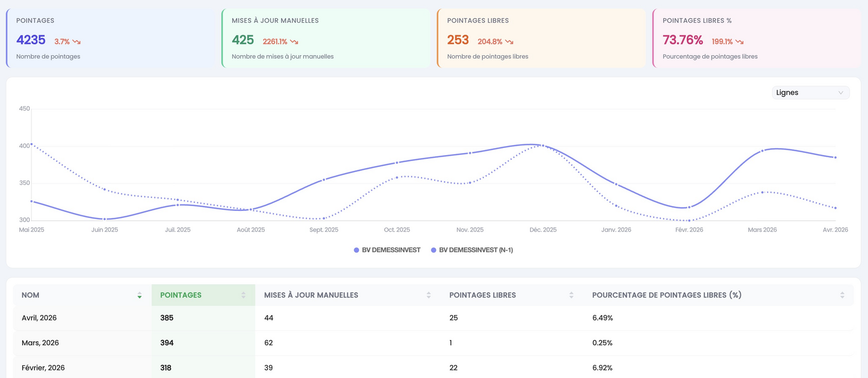The height and width of the screenshot is (378, 868).
Task: Click the Mars 2026 solid line data point
Action: click(x=762, y=151)
